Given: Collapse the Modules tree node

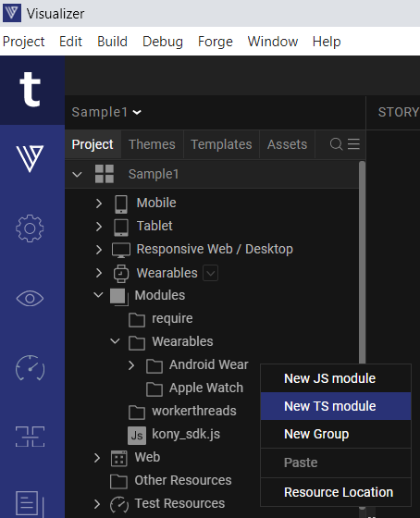Looking at the screenshot, I should pos(98,295).
